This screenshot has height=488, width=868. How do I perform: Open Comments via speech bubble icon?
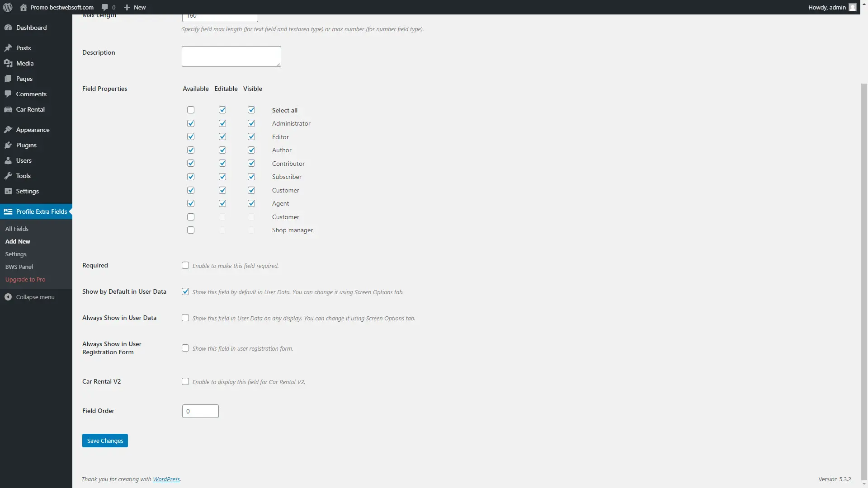[9, 94]
